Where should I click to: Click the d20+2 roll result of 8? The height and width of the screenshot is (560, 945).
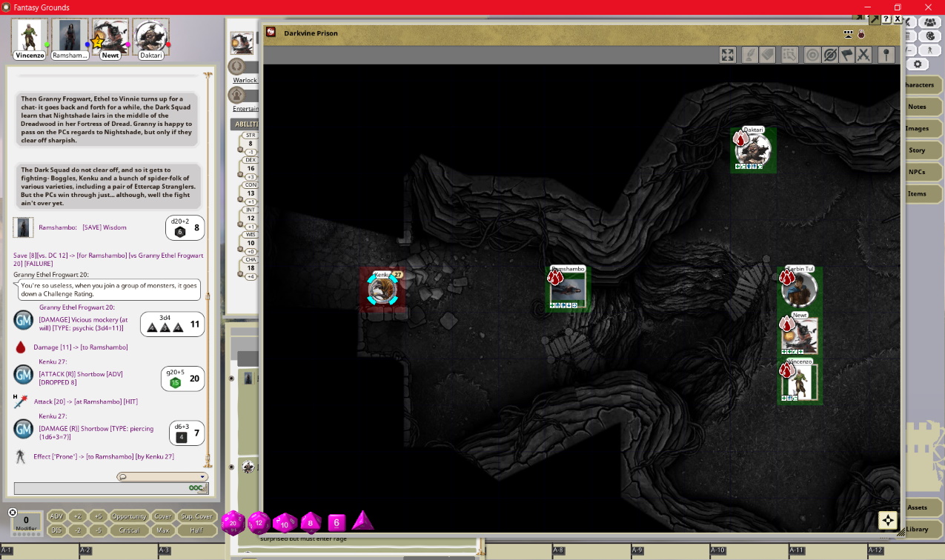[x=185, y=227]
